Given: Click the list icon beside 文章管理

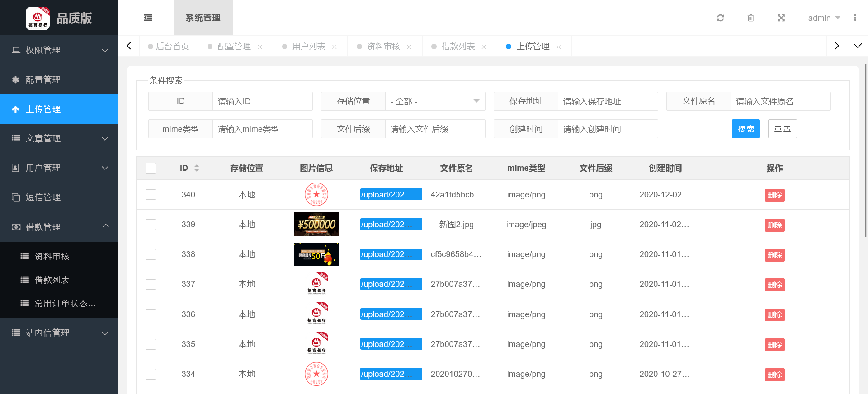Looking at the screenshot, I should pyautogui.click(x=16, y=138).
